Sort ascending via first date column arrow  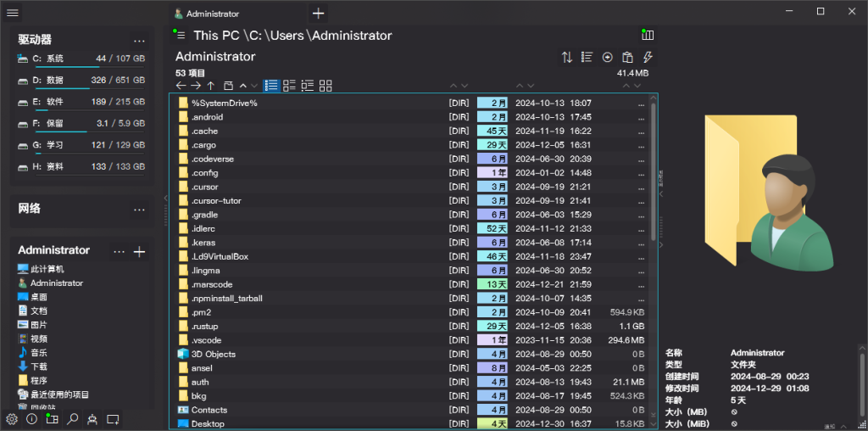pyautogui.click(x=520, y=86)
